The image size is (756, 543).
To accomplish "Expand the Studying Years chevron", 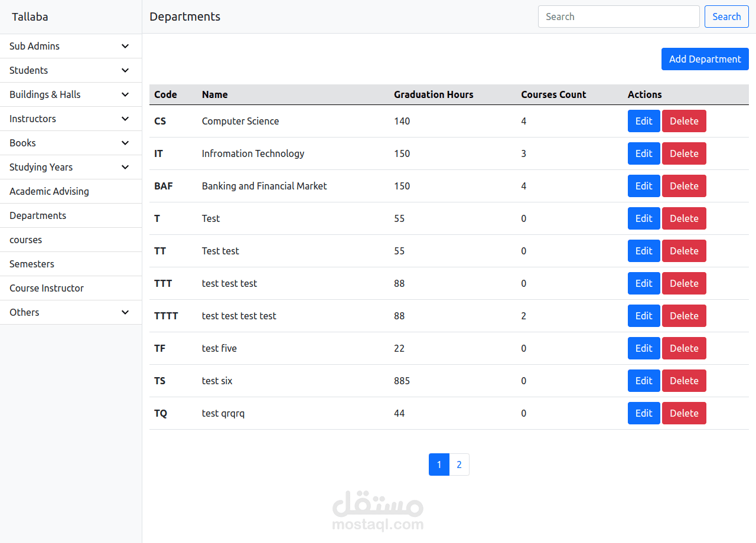I will click(x=125, y=167).
